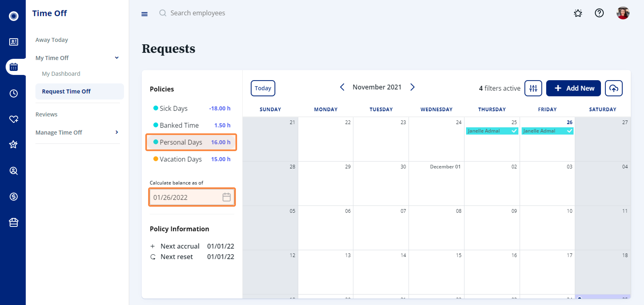The height and width of the screenshot is (305, 644).
Task: Open the storefront marketplace sidebar icon
Action: (x=13, y=222)
